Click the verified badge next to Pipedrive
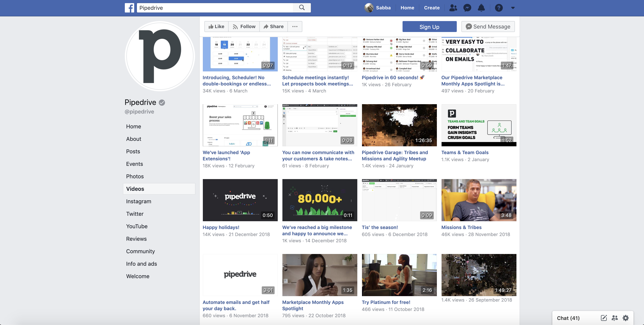 tap(162, 102)
